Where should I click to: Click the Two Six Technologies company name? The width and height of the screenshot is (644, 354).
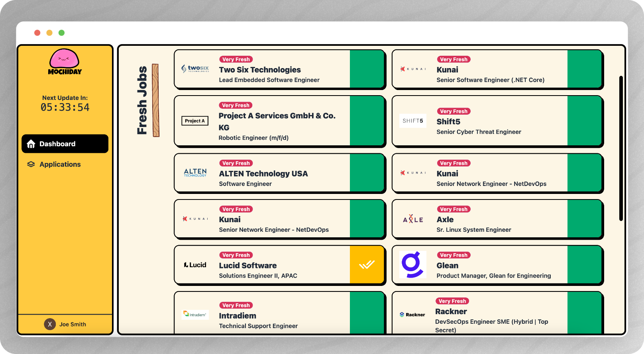coord(260,70)
